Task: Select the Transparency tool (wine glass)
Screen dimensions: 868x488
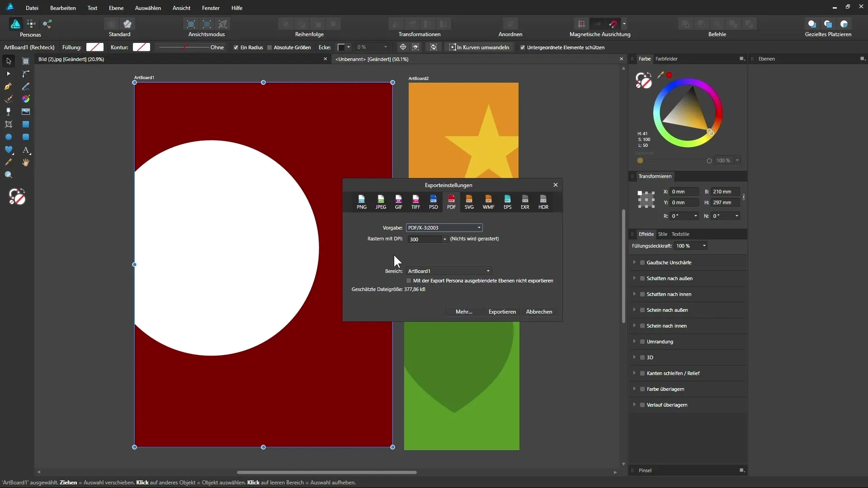Action: (9, 112)
